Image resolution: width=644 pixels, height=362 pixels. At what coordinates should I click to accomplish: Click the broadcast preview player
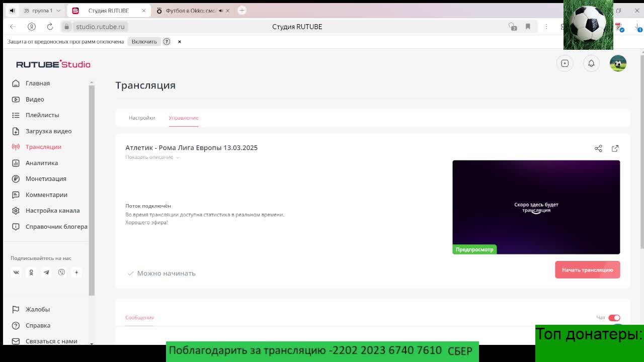coord(536,207)
